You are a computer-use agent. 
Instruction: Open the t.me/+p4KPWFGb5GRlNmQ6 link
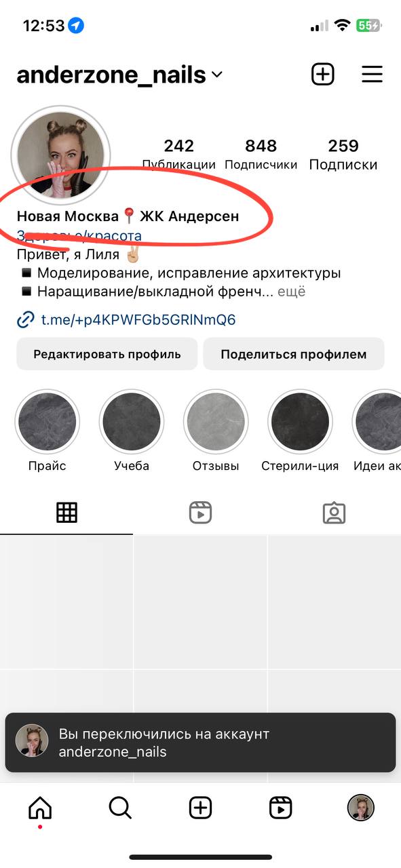pyautogui.click(x=138, y=319)
